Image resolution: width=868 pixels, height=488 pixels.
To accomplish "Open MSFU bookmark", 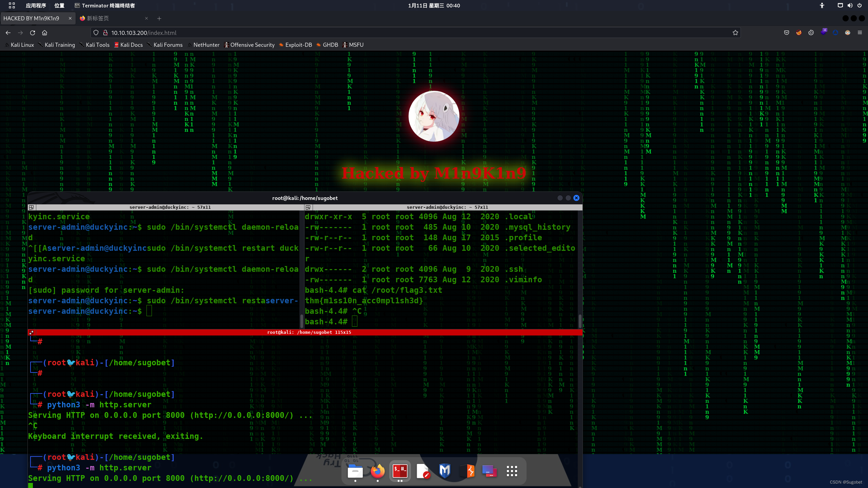I will (x=353, y=45).
